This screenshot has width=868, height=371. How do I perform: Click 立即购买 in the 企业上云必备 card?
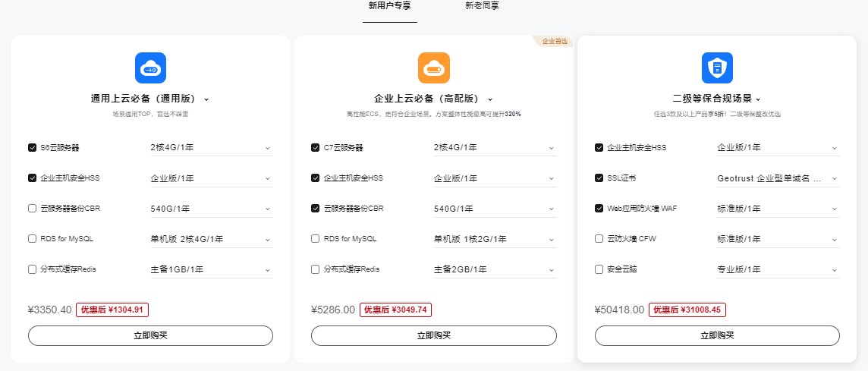[x=434, y=335]
